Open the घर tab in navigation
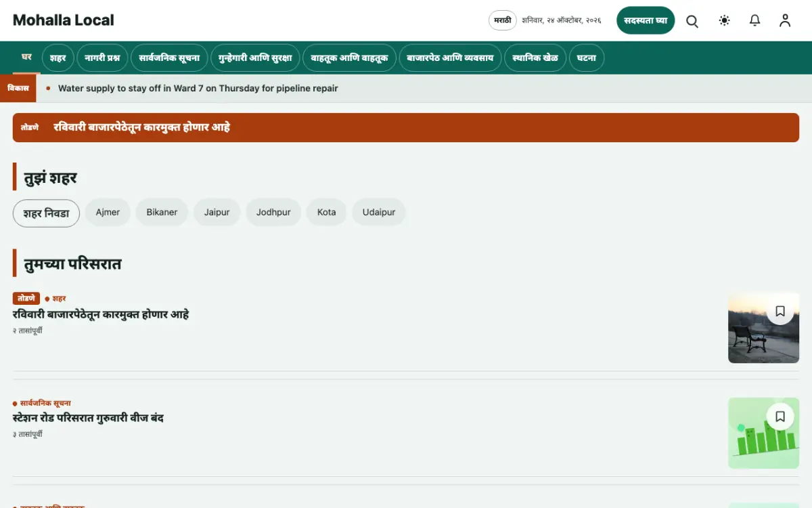The height and width of the screenshot is (508, 812). (27, 58)
